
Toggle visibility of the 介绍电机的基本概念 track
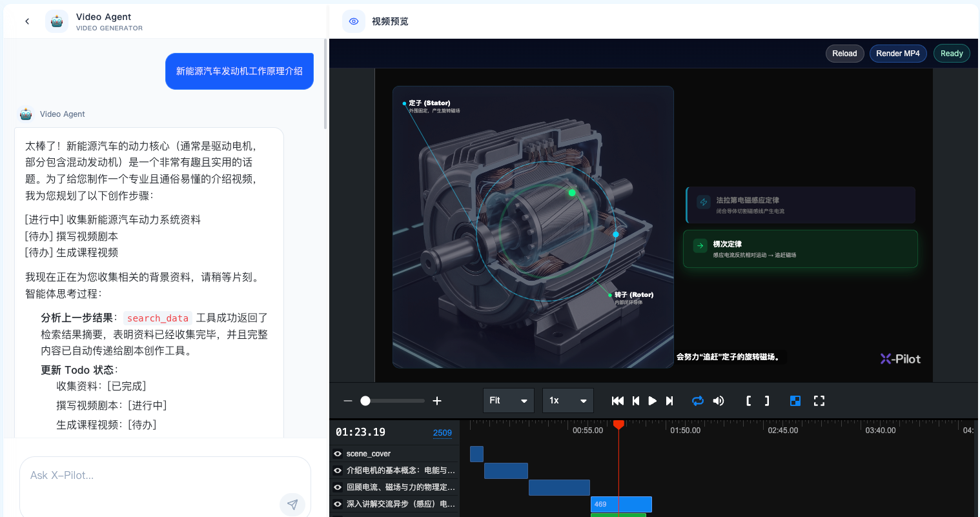point(338,471)
